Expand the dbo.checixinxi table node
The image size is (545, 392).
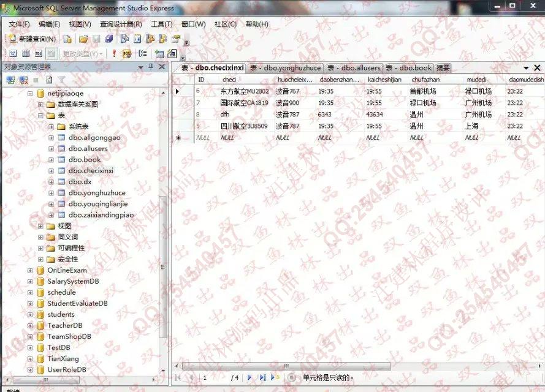click(x=51, y=171)
